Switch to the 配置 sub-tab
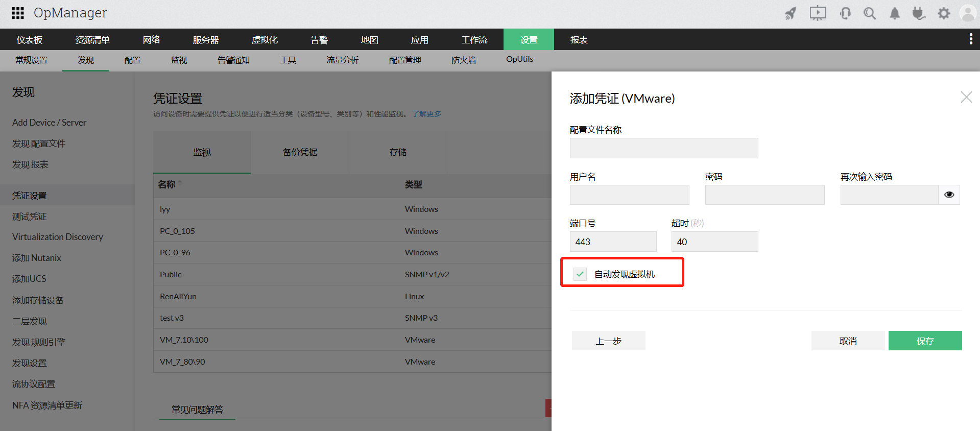980x431 pixels. (x=132, y=60)
